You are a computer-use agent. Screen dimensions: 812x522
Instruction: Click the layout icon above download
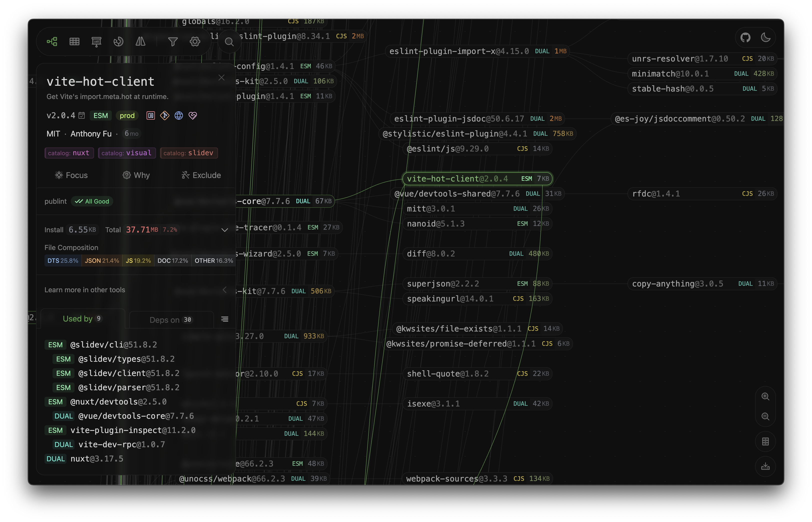(x=765, y=441)
